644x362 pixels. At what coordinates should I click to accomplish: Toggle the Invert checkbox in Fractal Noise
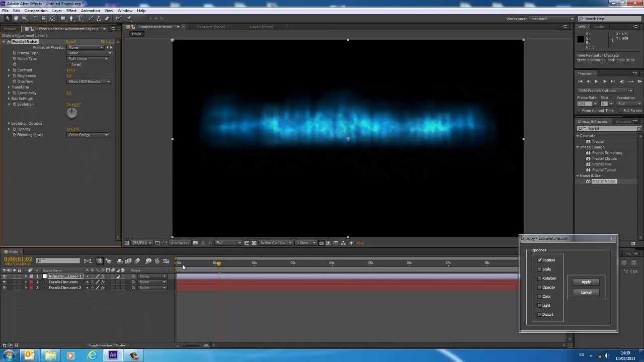pos(69,64)
